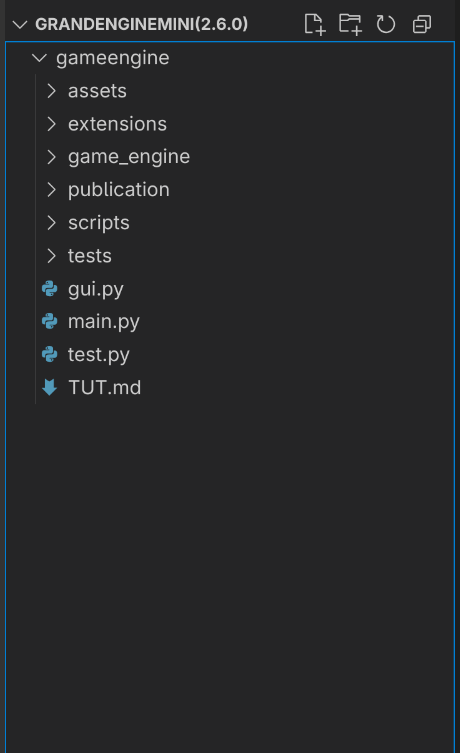Open the main.py file
Viewport: 460px width, 753px height.
coord(230,321)
